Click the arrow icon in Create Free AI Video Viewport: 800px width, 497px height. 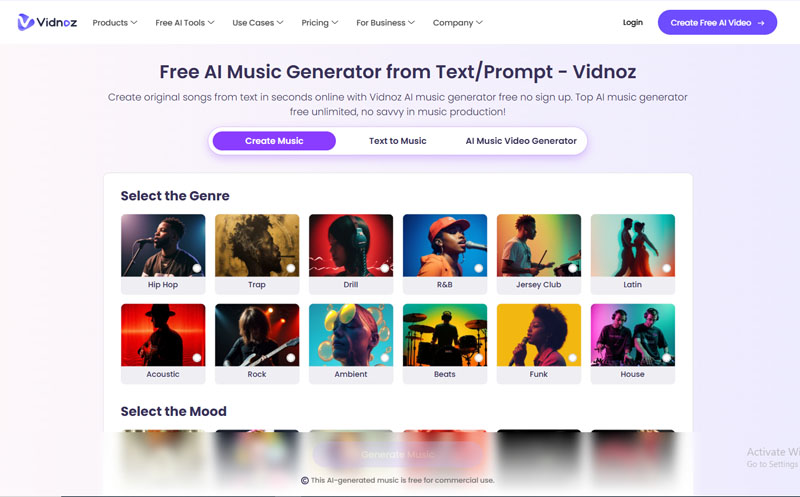click(761, 23)
